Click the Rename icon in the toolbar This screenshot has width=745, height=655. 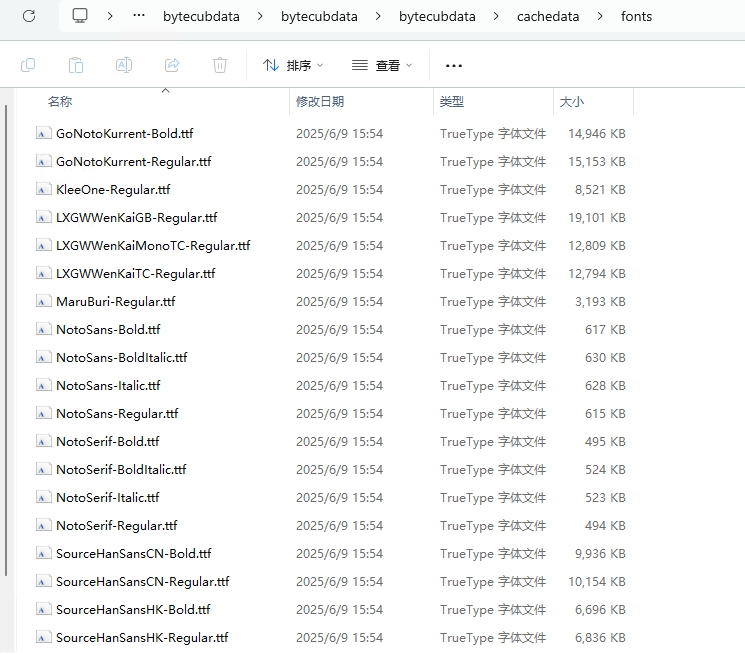(124, 65)
